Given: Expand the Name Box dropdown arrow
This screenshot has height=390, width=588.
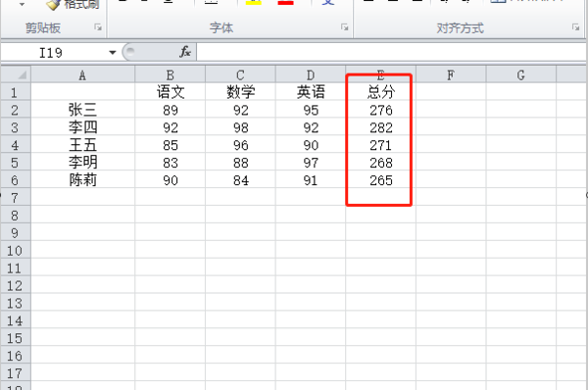Looking at the screenshot, I should [x=112, y=53].
